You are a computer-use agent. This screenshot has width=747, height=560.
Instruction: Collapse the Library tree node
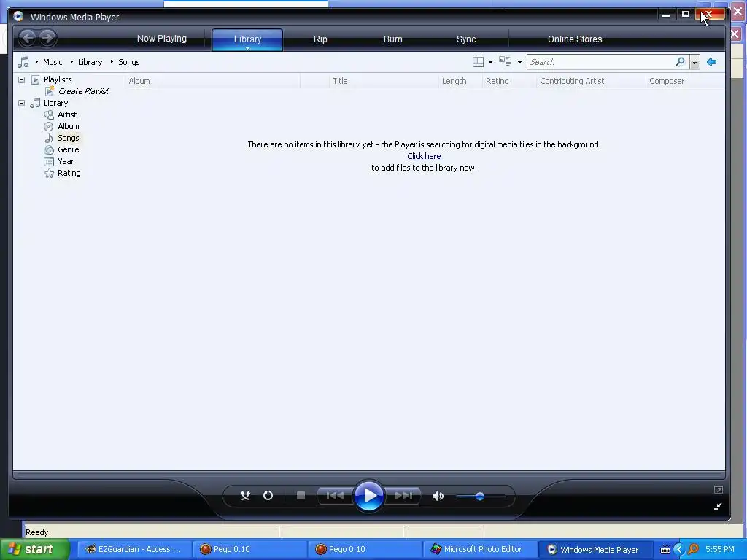pyautogui.click(x=21, y=103)
